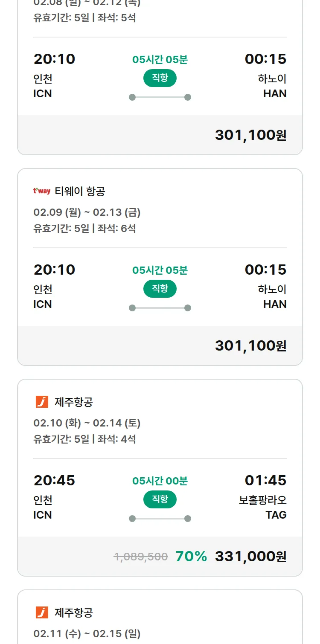Click the Jeju Air logo on the 02.10 card
The width and height of the screenshot is (320, 644).
coord(42,402)
